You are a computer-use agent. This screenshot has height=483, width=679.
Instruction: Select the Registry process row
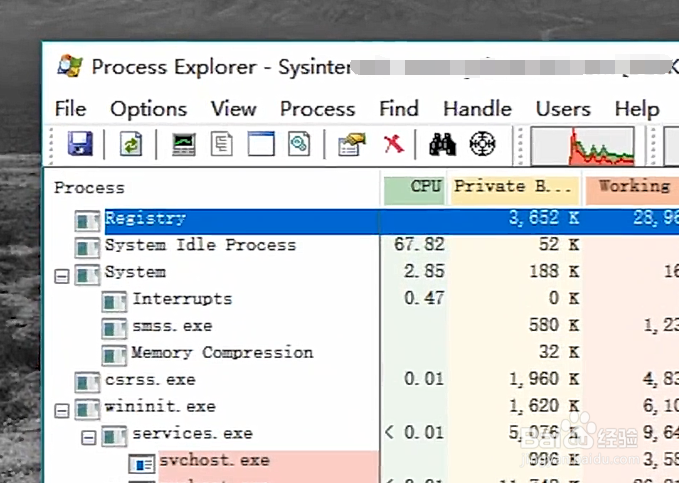(391, 221)
